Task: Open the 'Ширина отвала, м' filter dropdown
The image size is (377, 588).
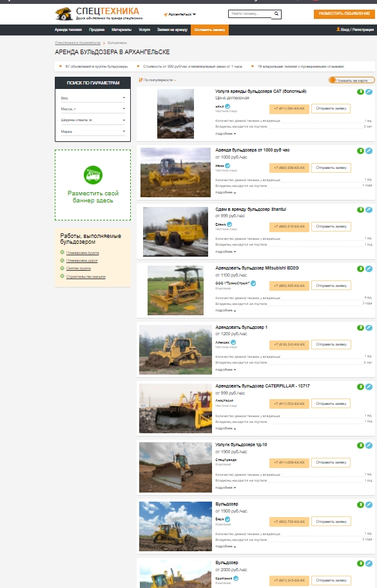Action: (x=93, y=120)
